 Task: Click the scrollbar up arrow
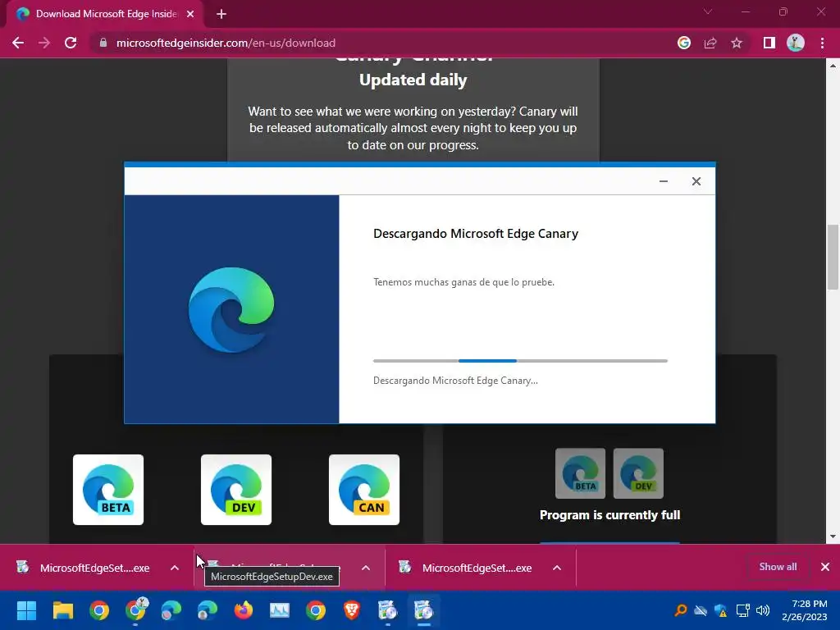833,66
